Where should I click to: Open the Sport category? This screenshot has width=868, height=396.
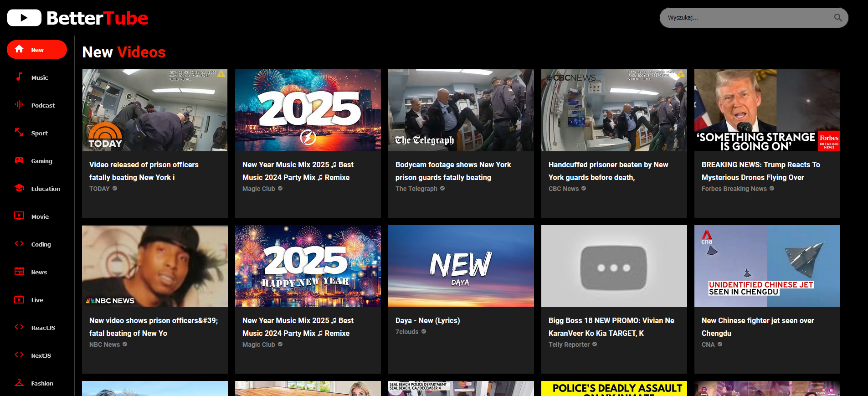(40, 133)
